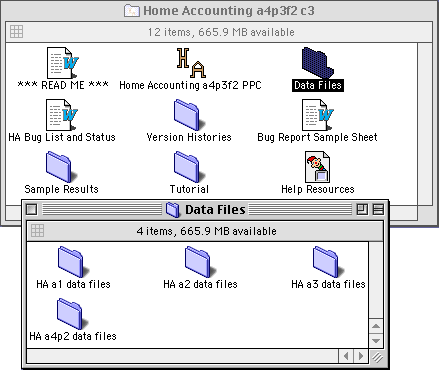
Task: Click the highlighted Data Files folder icon
Action: point(317,63)
